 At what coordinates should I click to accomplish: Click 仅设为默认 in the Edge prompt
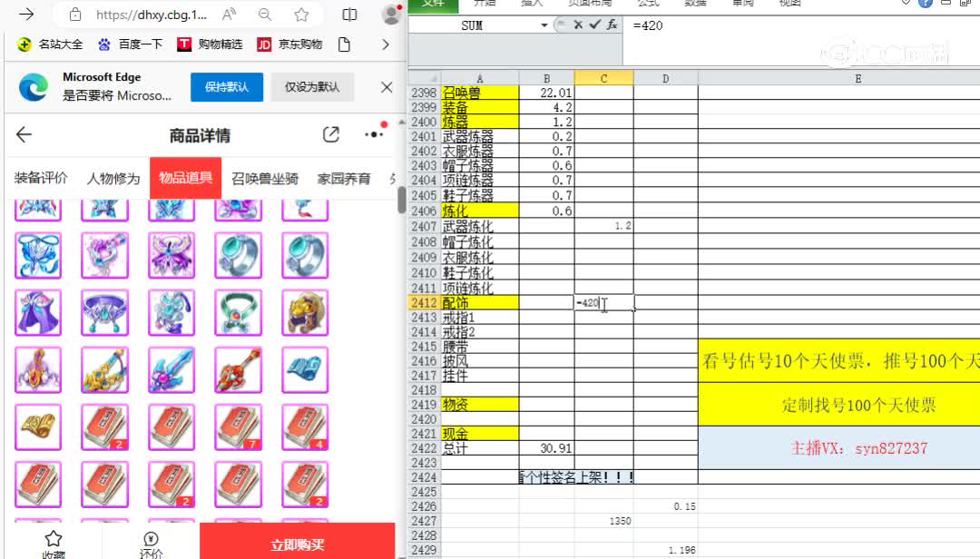(x=312, y=87)
